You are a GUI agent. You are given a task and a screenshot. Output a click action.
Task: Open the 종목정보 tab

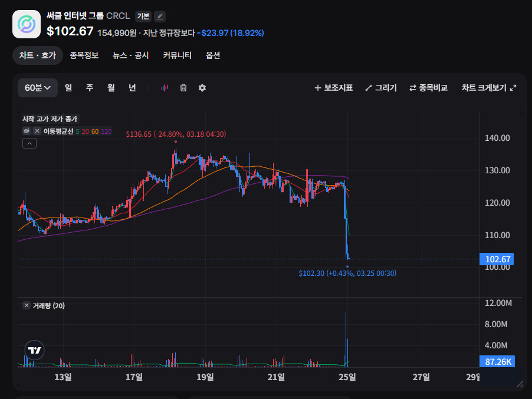pos(84,55)
